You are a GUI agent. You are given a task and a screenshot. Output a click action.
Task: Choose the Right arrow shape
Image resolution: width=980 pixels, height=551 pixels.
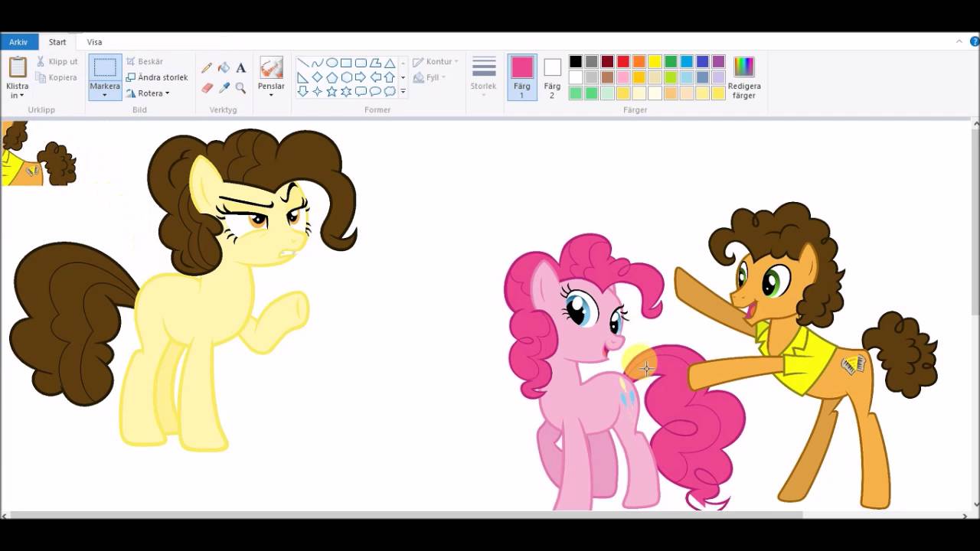[361, 77]
